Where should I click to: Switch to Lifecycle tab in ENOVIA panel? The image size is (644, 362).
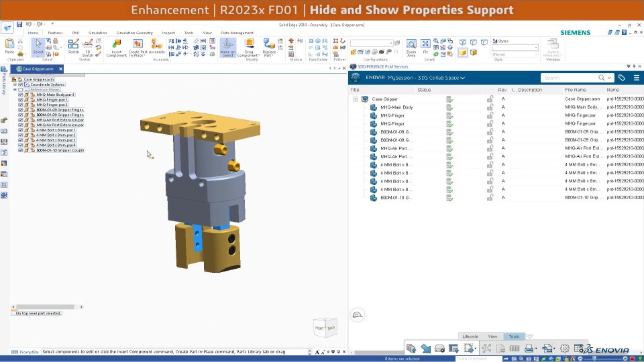click(470, 336)
